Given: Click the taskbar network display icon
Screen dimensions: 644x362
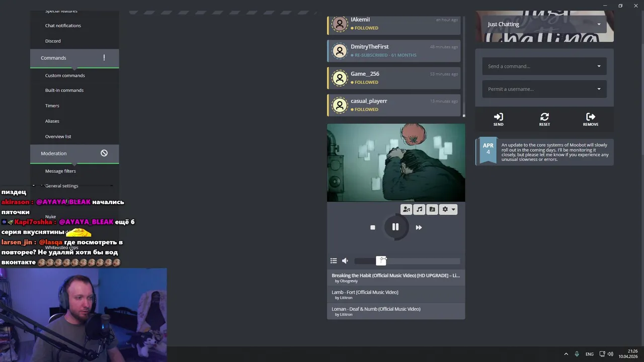Looking at the screenshot, I should coord(602,354).
